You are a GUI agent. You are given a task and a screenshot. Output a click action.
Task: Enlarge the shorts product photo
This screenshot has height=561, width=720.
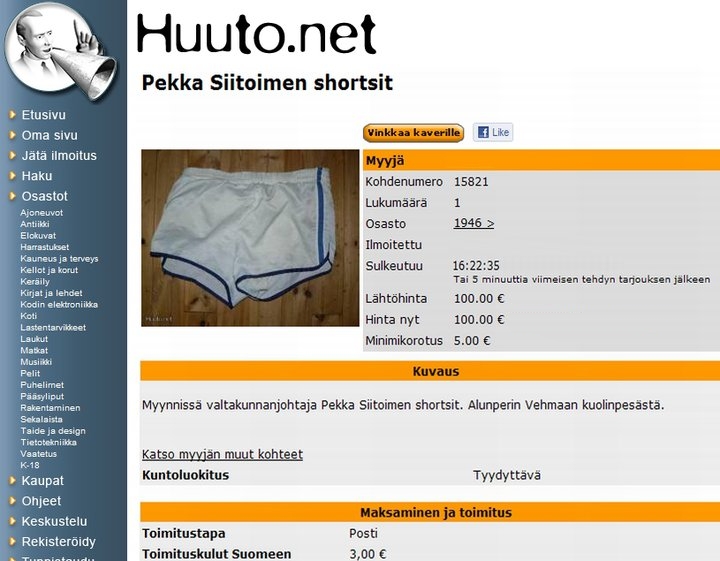tap(250, 238)
